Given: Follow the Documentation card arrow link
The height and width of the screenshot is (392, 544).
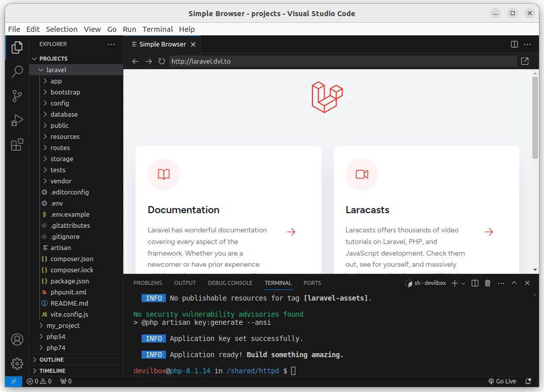Looking at the screenshot, I should pos(291,232).
